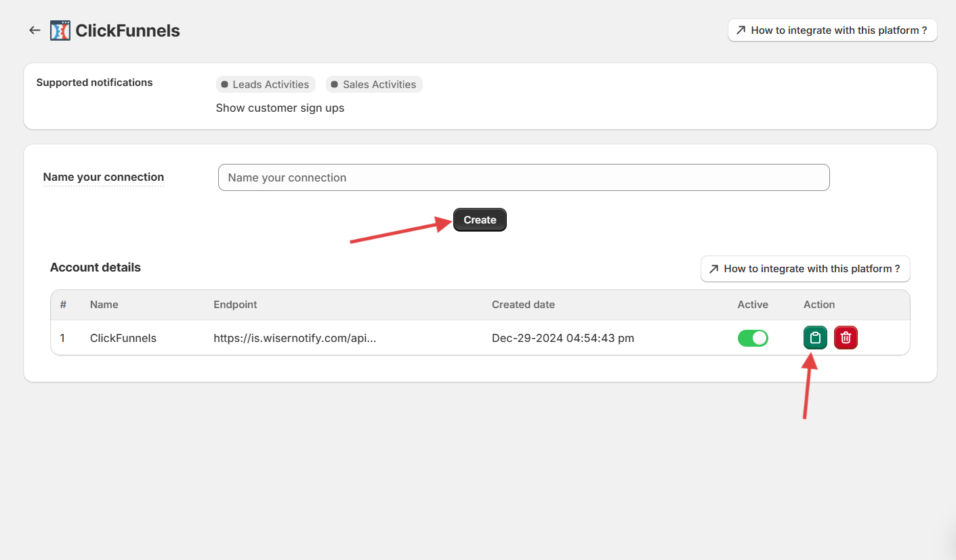Screen dimensions: 956x560
Task: Click the ClickFunnels name cell in table
Action: (x=123, y=338)
